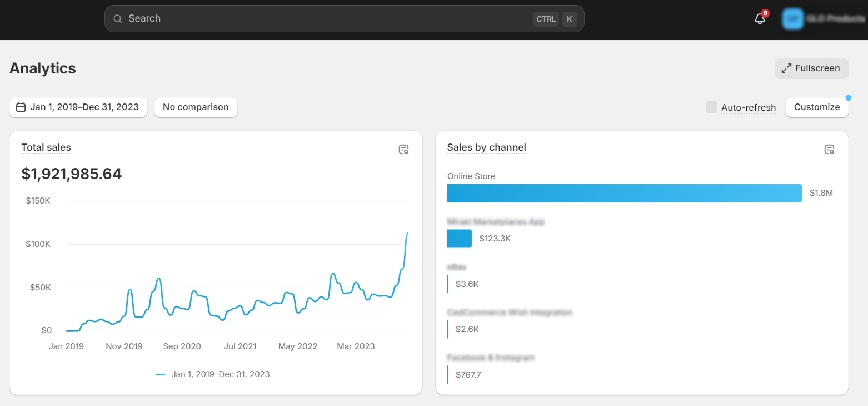The height and width of the screenshot is (406, 868).
Task: Click the Total sales card title
Action: [x=46, y=147]
